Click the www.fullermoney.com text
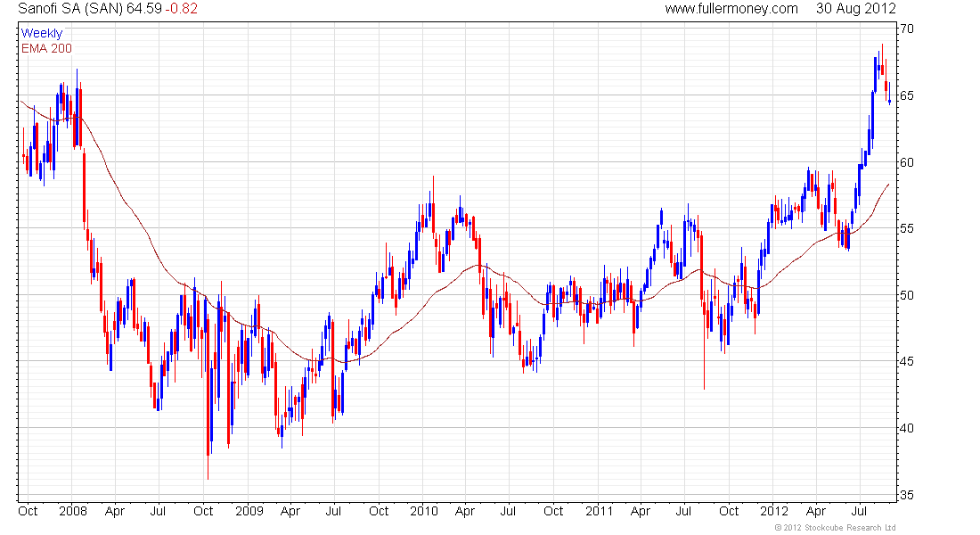The width and height of the screenshot is (980, 535). tap(731, 9)
